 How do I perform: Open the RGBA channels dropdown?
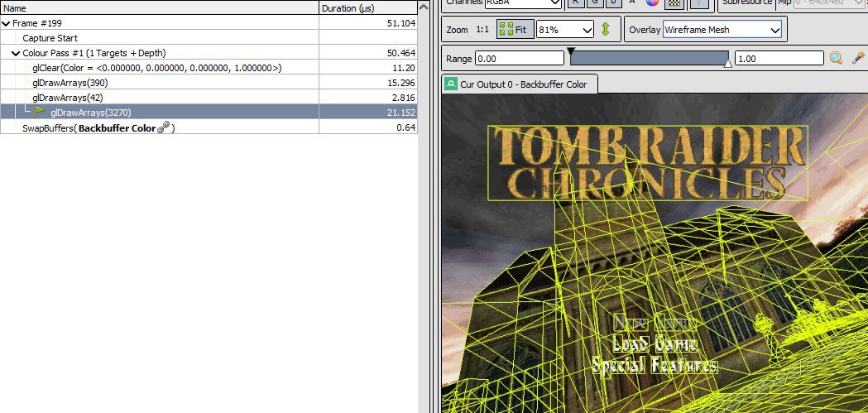(523, 3)
